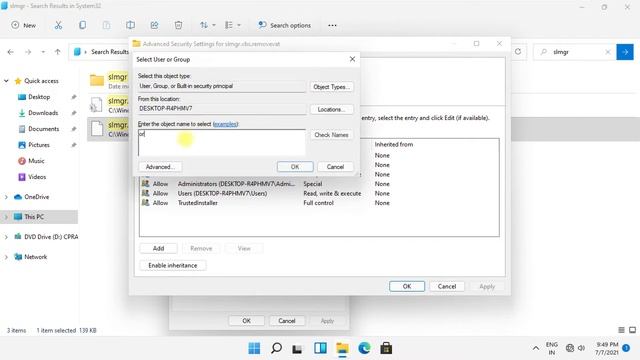Click the Delete trash icon in toolbar
The image size is (640, 360).
point(178,25)
